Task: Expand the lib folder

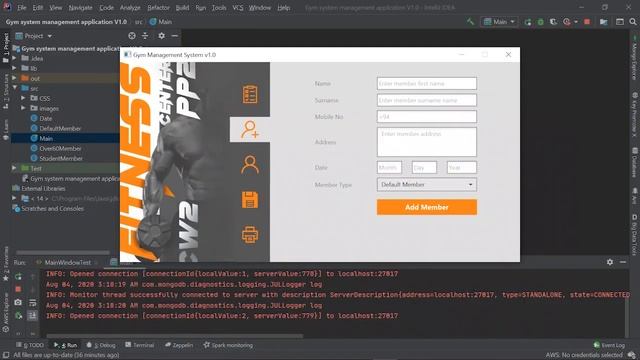Action: click(x=15, y=68)
